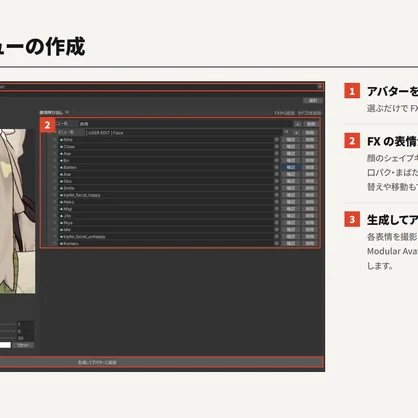Click the circle icon in window title bar
The image size is (418, 418).
320,87
